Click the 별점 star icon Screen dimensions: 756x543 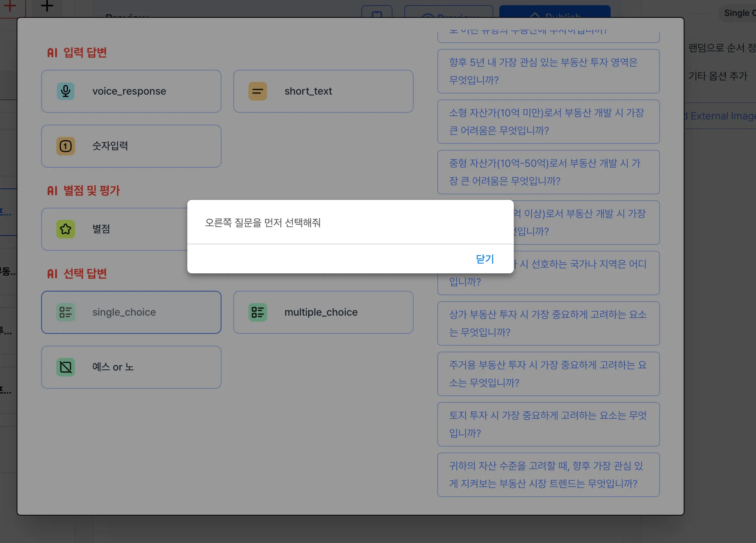[x=66, y=229]
